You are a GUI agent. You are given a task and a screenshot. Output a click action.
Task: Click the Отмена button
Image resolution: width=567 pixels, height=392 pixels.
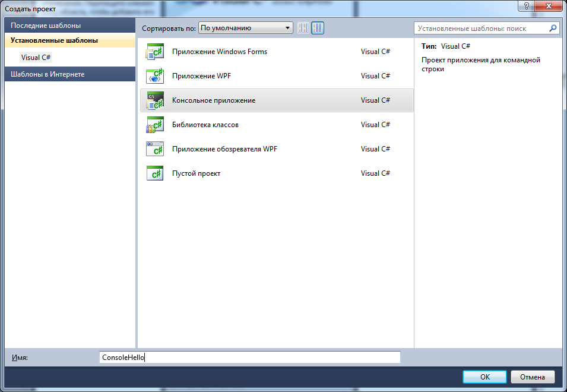click(x=533, y=377)
